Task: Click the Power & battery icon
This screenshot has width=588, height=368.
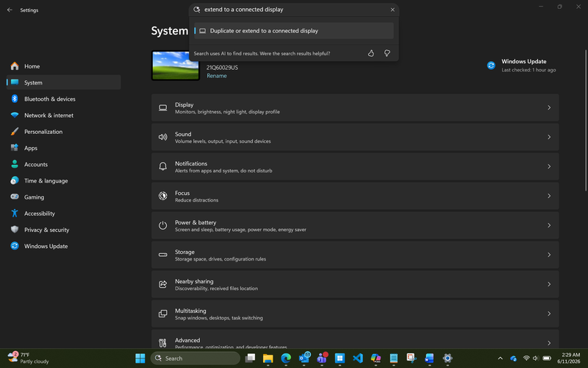Action: (x=162, y=225)
